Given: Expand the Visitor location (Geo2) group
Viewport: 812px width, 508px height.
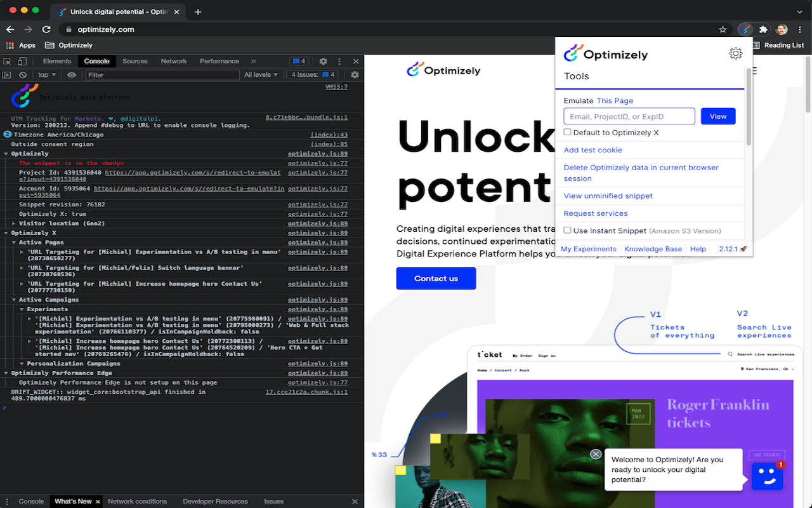Looking at the screenshot, I should [x=14, y=224].
